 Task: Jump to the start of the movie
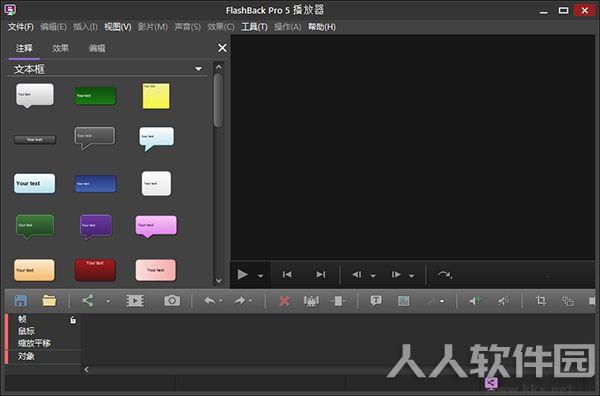point(287,275)
